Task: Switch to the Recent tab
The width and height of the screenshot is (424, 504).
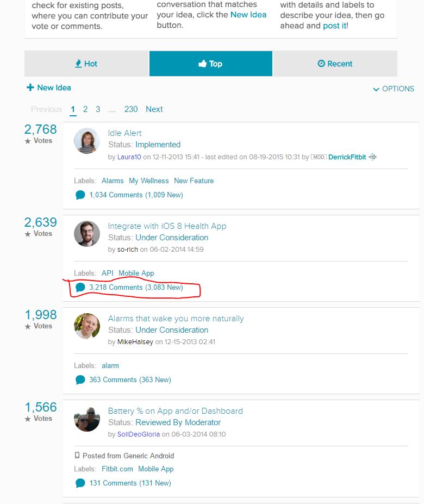Action: click(x=335, y=64)
